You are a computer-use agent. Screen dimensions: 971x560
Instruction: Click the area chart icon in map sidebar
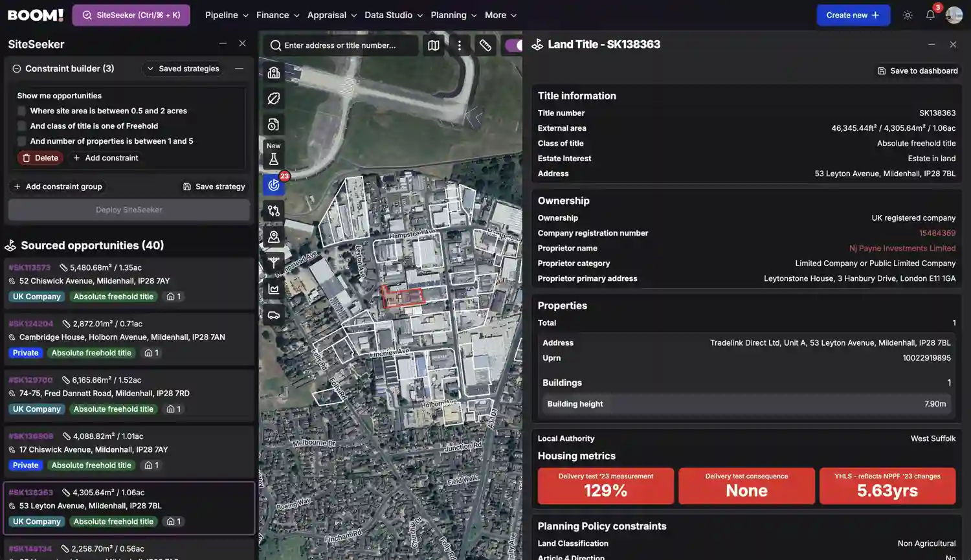coord(274,289)
